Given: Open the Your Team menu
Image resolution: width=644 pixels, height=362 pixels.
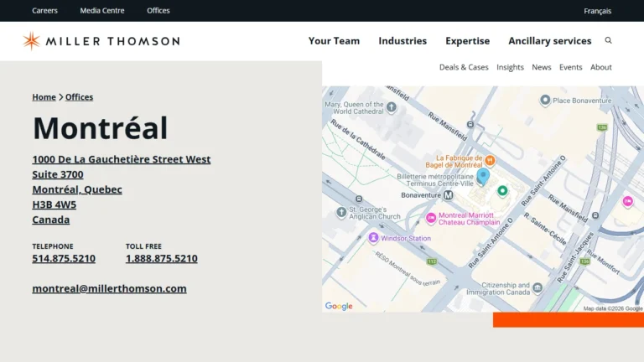Looking at the screenshot, I should coord(334,40).
